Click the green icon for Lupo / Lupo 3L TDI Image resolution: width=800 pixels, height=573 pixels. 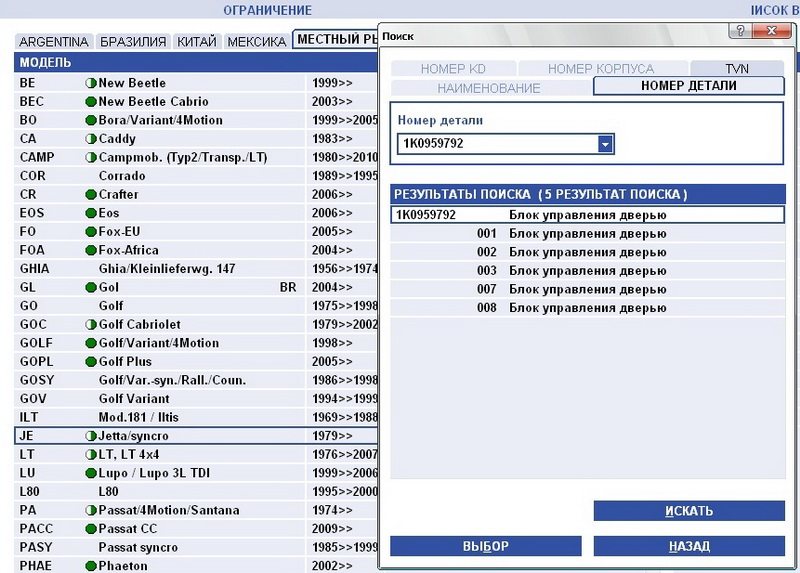pos(91,473)
